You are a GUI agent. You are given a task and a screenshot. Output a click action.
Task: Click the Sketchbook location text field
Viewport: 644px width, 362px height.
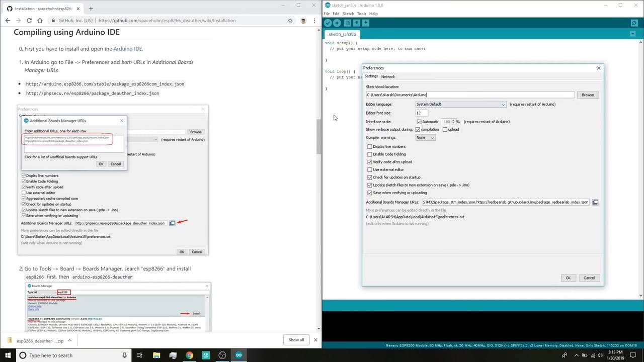[x=470, y=95]
